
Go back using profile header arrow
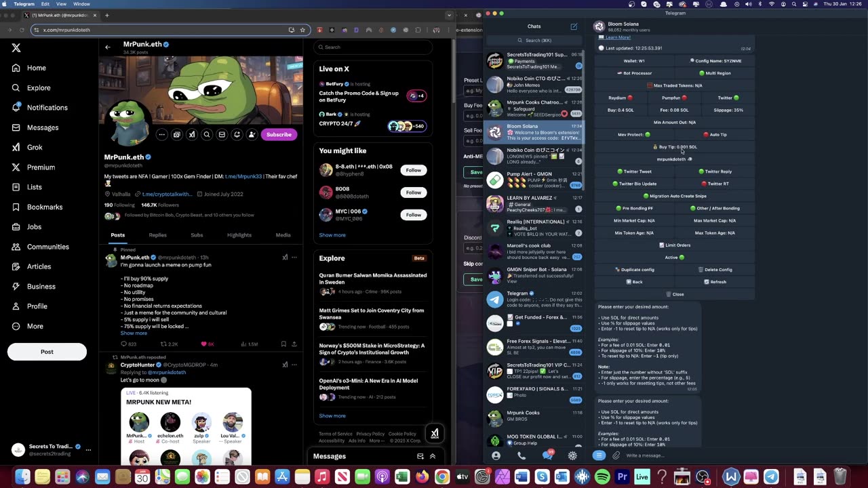[107, 47]
